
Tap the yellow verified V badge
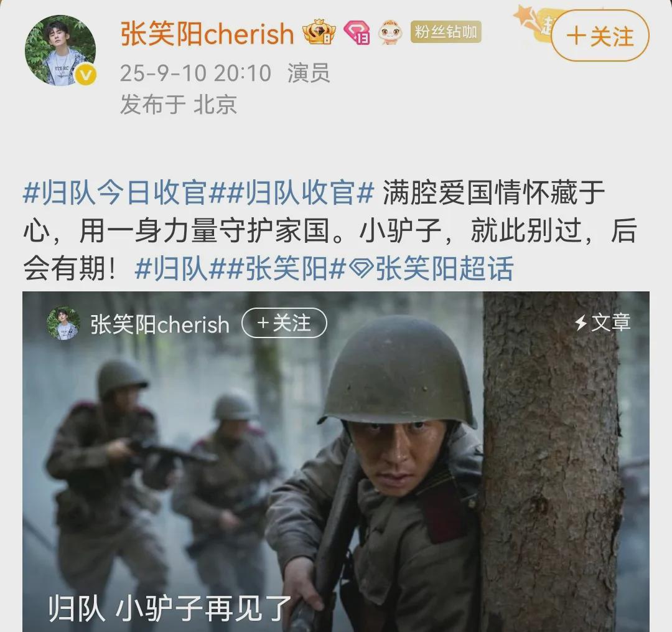(86, 75)
